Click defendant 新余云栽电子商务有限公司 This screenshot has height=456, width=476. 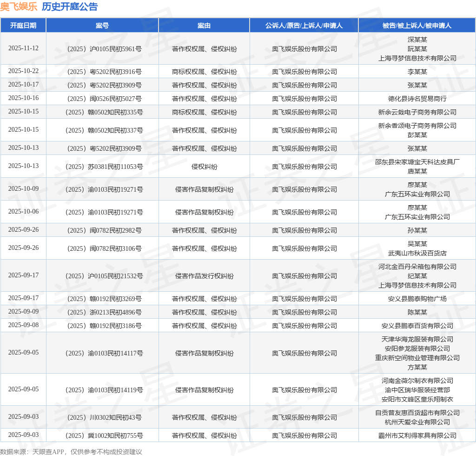(x=417, y=113)
